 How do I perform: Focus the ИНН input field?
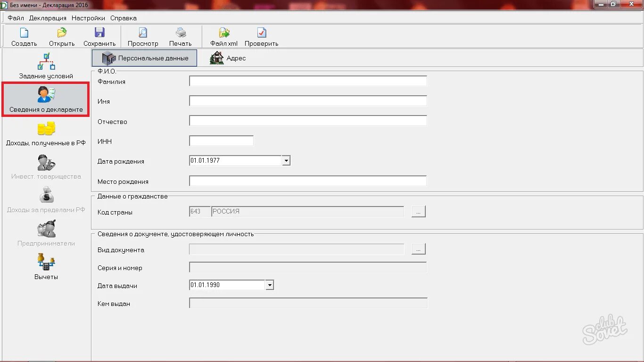pyautogui.click(x=221, y=140)
